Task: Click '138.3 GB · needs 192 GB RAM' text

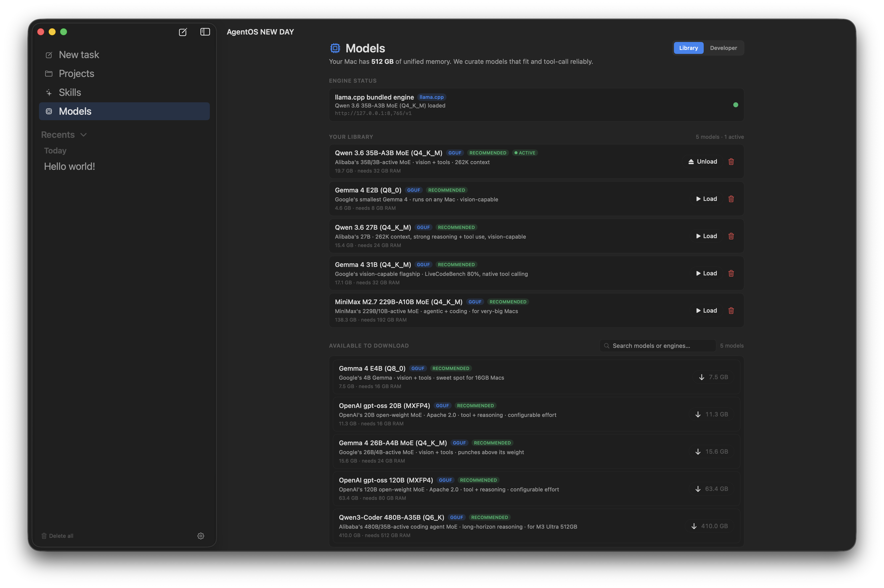Action: click(x=370, y=320)
